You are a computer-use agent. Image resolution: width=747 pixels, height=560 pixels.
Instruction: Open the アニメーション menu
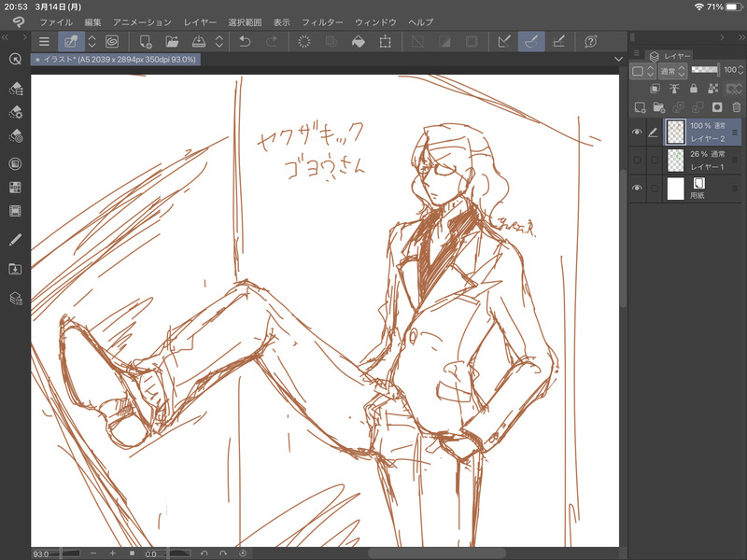point(142,22)
